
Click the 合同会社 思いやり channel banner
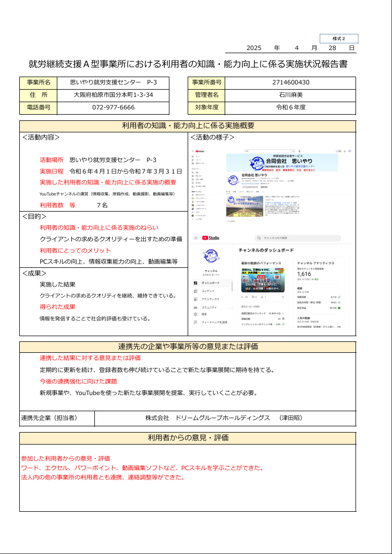[x=282, y=163]
